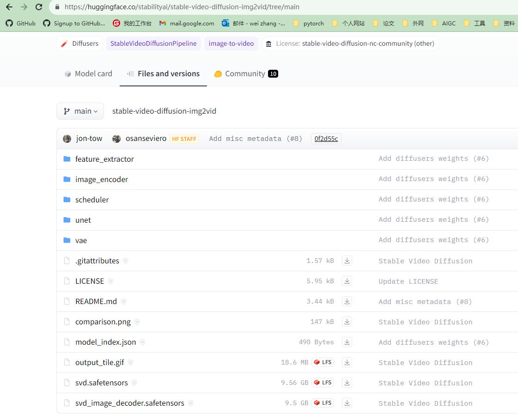Switch to the Community tab
Image resolution: width=518 pixels, height=420 pixels.
click(x=246, y=73)
